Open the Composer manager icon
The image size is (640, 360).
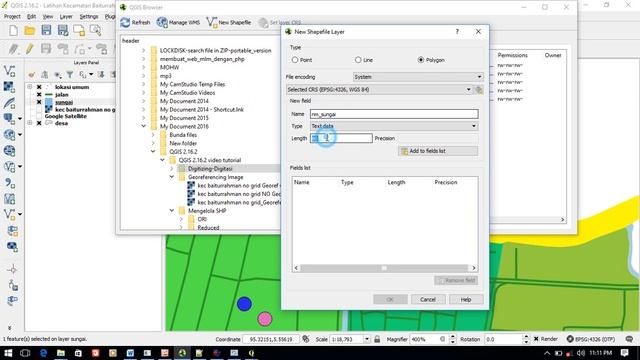click(x=95, y=30)
